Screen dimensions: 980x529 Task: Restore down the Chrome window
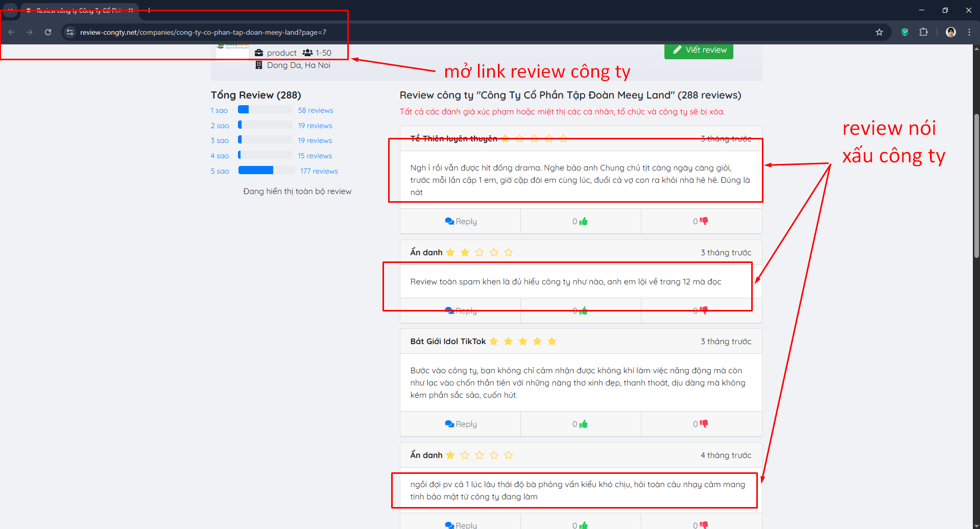(x=945, y=10)
